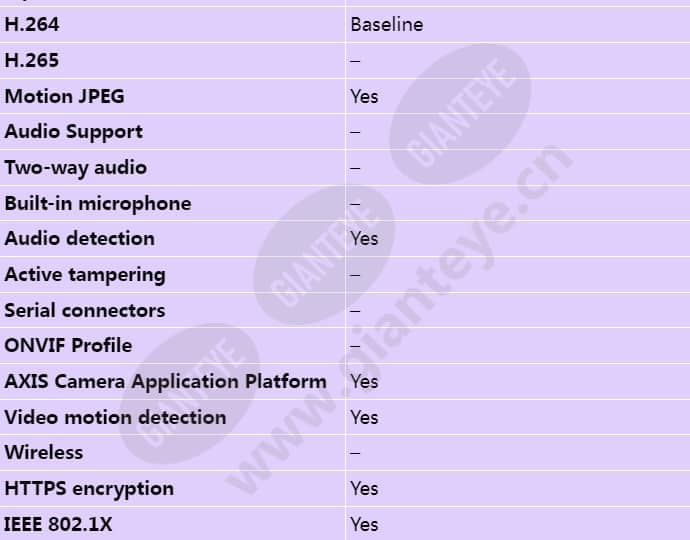Screen dimensions: 690x540
Task: Click the AXIS Camera Application Platform label
Action: [165, 382]
